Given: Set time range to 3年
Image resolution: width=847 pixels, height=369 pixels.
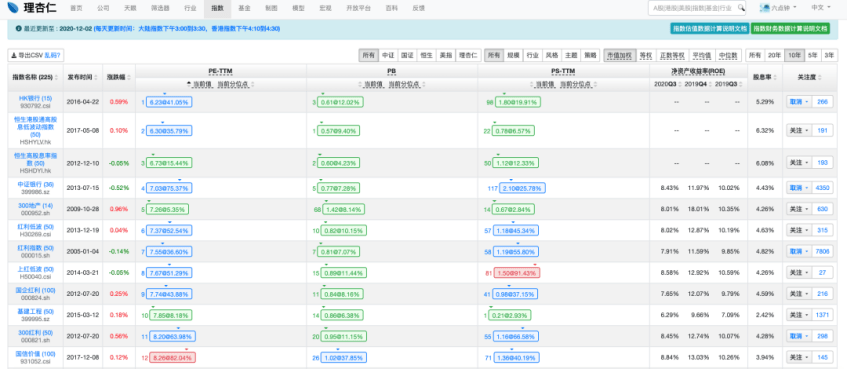Looking at the screenshot, I should click(829, 55).
